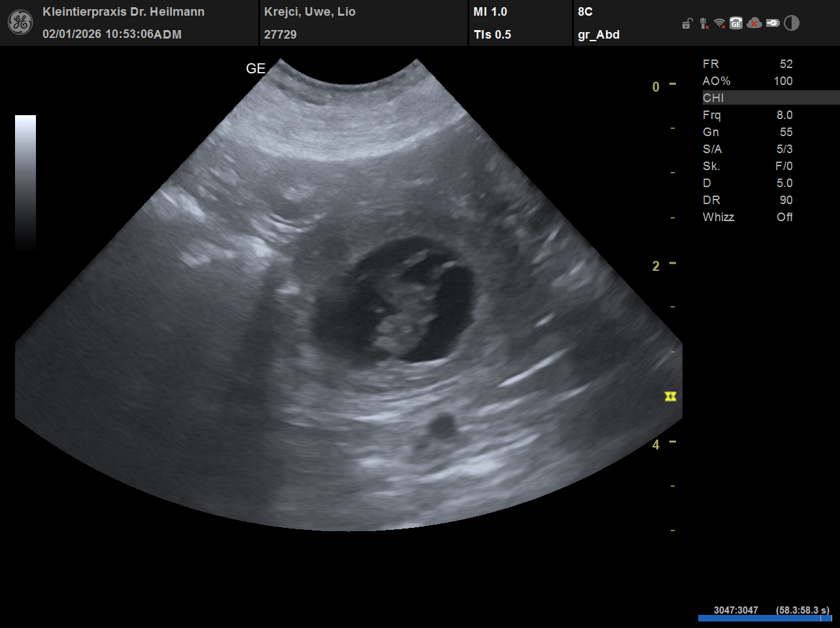Select the Gn 55 gain parameter
Viewport: 840px width, 628px height.
[747, 132]
